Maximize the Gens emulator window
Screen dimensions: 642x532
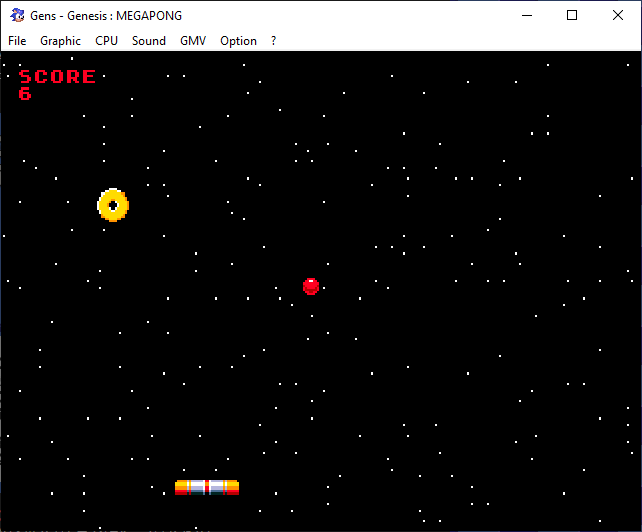572,15
